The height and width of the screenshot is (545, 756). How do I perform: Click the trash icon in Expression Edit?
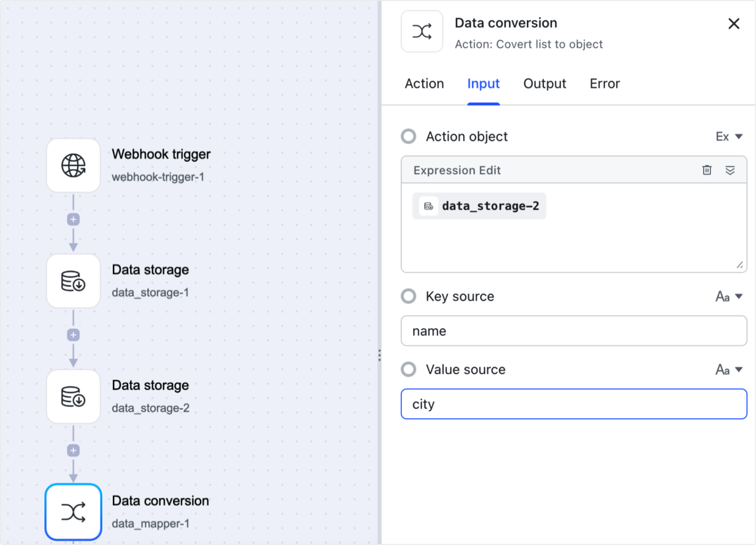[x=707, y=170]
